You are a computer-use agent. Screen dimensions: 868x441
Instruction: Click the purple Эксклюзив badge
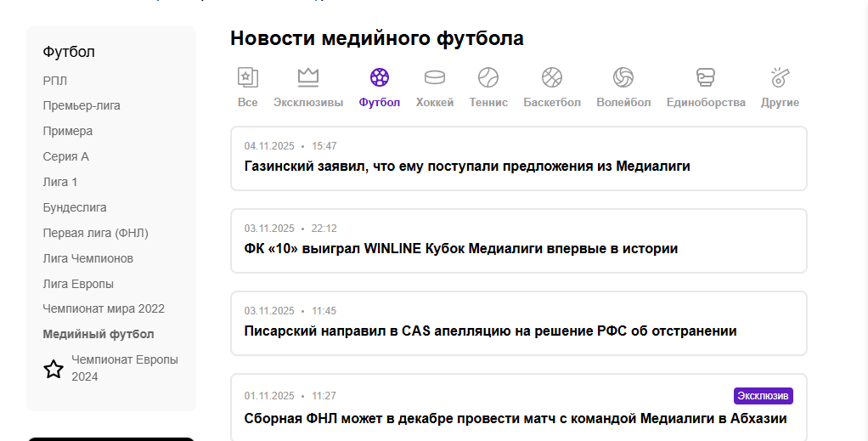coord(763,396)
